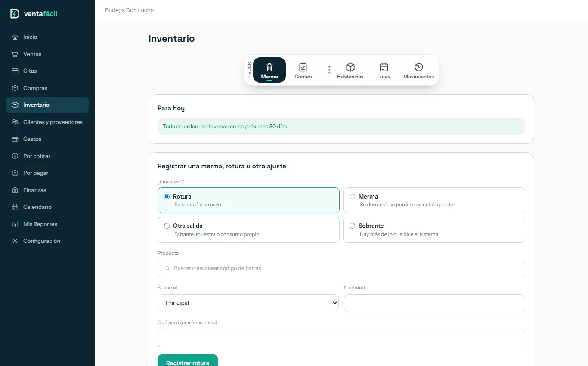Click the Ventas cart icon
Screen dimensions: 588x366
(x=15, y=54)
